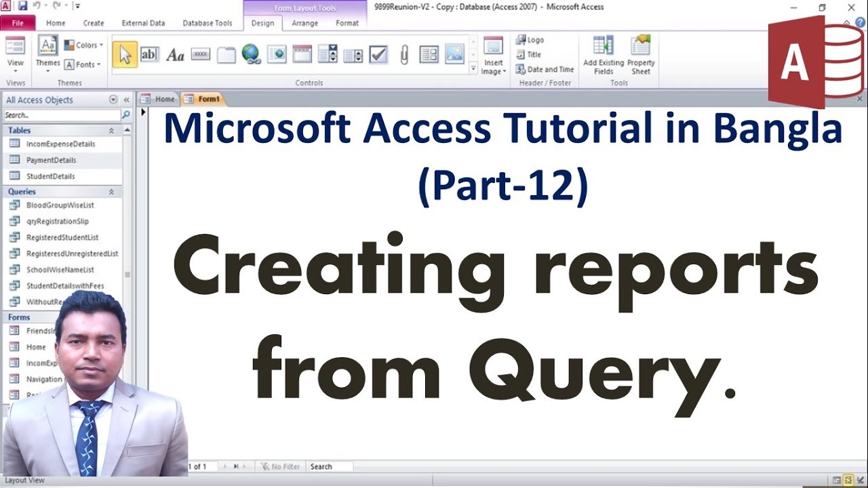Switch to Layout View using the status bar icon
Viewport: 868px width, 488px height.
pyautogui.click(x=848, y=480)
